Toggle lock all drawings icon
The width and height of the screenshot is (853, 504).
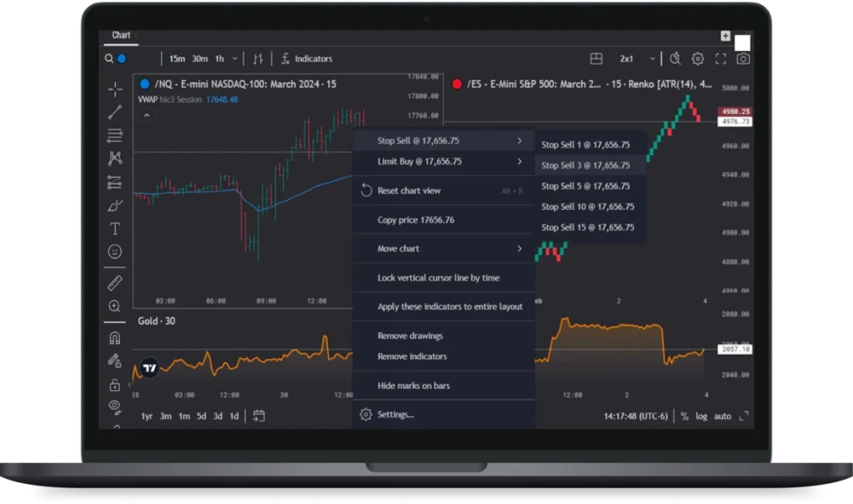[x=115, y=384]
